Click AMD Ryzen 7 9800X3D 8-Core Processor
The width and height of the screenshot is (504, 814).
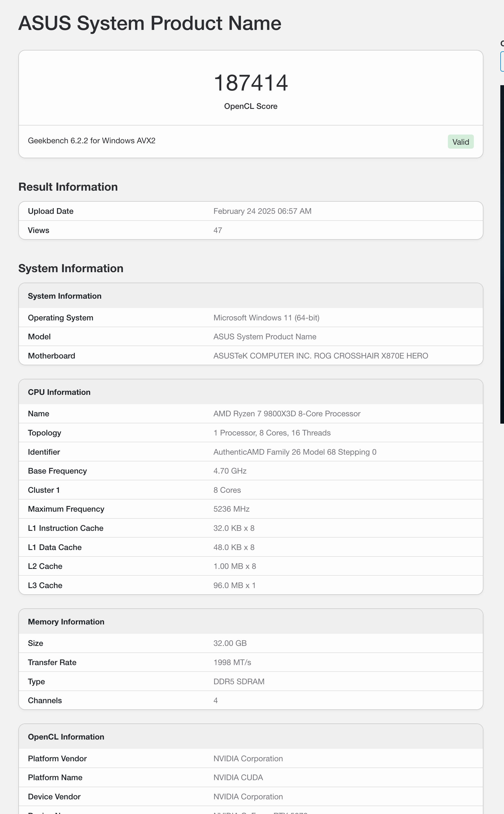287,413
